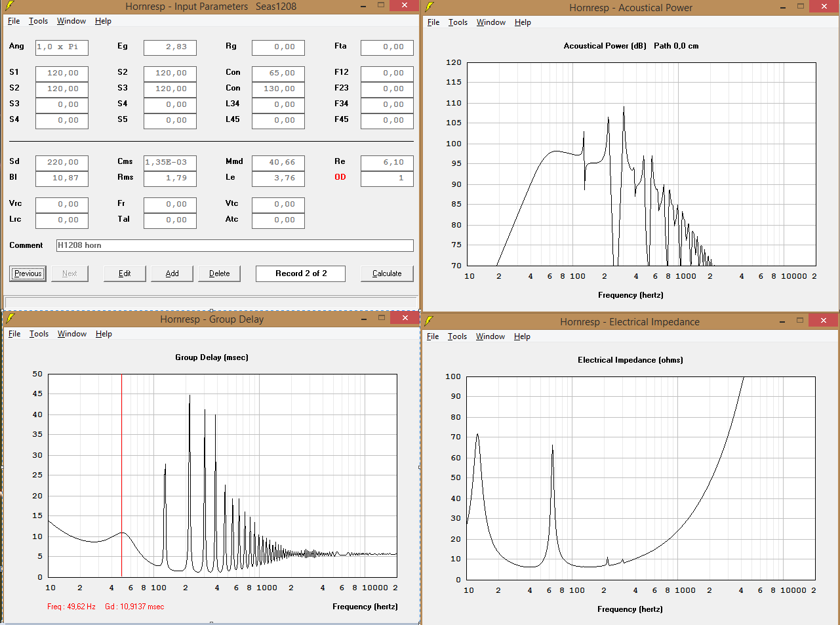Maximize the Electrical Impedance window
Viewport: 840px width, 625px height.
tap(800, 320)
